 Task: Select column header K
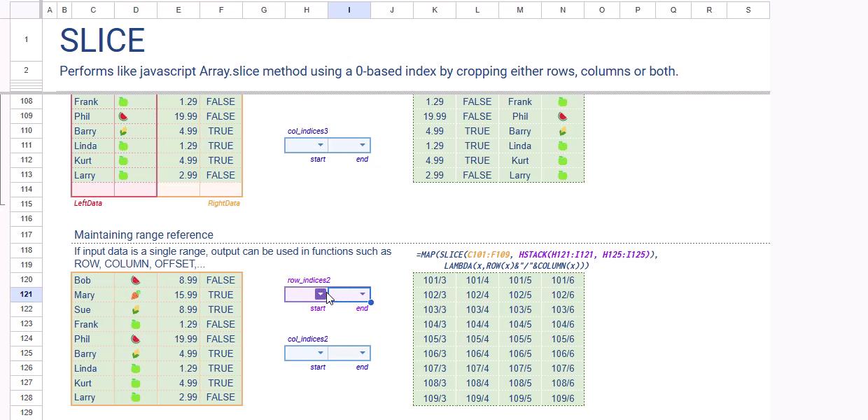pos(435,10)
